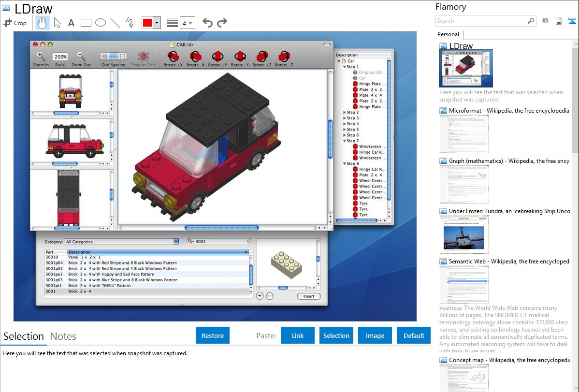This screenshot has height=392, width=579.
Task: Click the Flamory search field
Action: pos(481,21)
